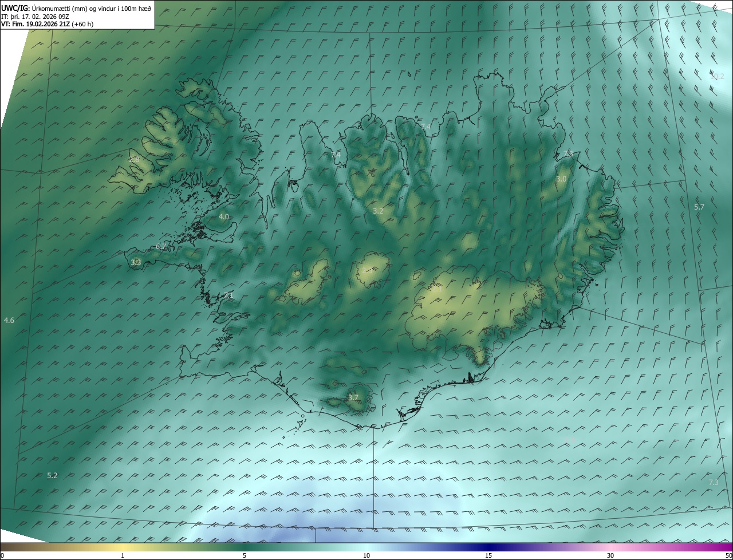Click the 10 tick on the colour scale
This screenshot has width=733, height=560.
pyautogui.click(x=366, y=555)
